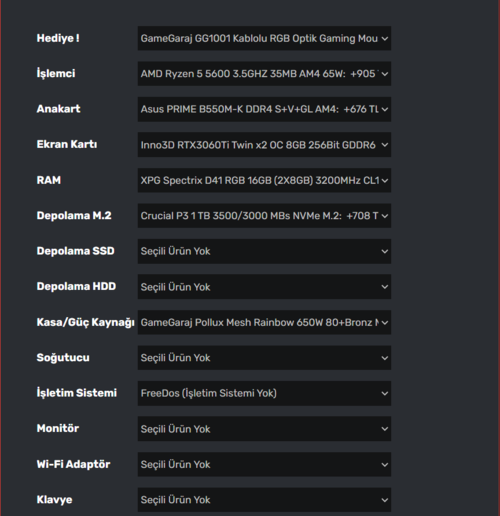This screenshot has width=500, height=516.
Task: Open the İşletim Sistemi FreeDos dropdown
Action: click(264, 393)
